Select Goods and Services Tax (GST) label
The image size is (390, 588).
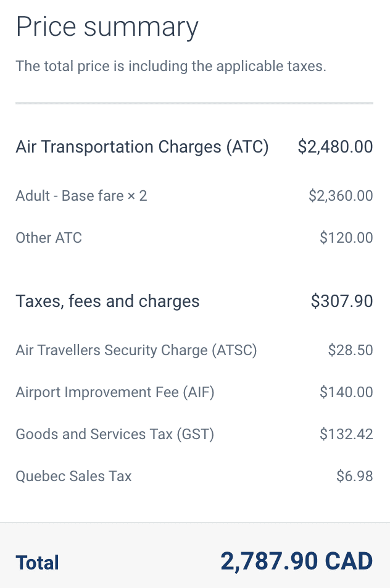tap(115, 434)
